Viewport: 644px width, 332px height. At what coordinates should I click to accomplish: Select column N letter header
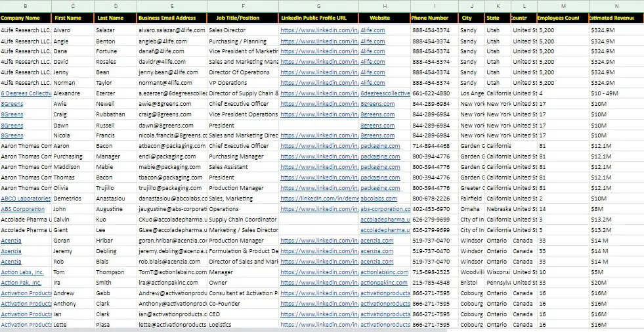pyautogui.click(x=616, y=6)
